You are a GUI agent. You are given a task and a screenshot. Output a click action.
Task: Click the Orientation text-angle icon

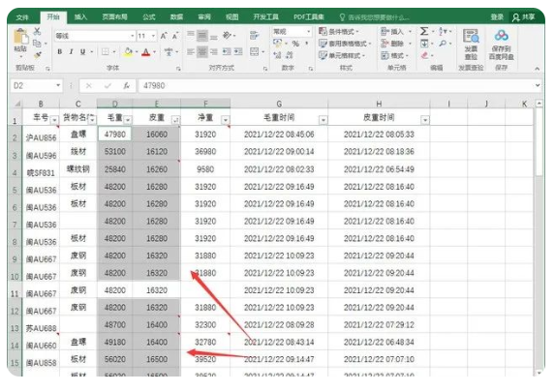coord(228,36)
